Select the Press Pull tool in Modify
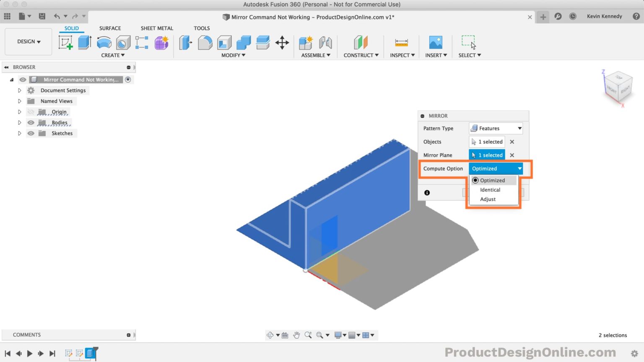 185,42
